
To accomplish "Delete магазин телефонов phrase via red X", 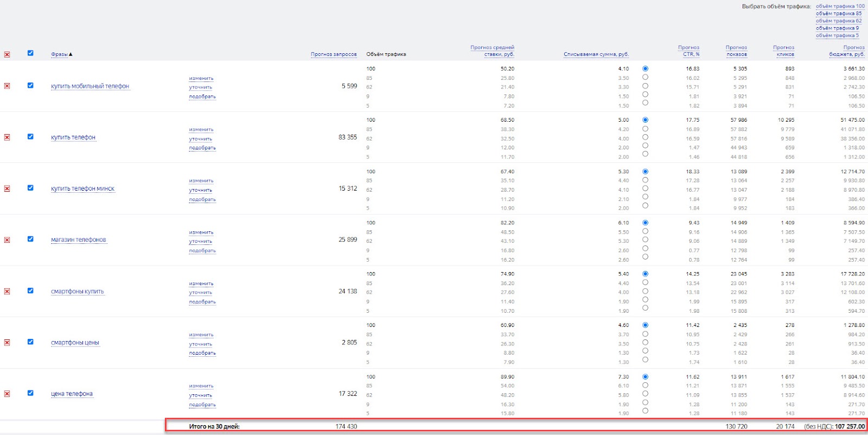I will [7, 240].
